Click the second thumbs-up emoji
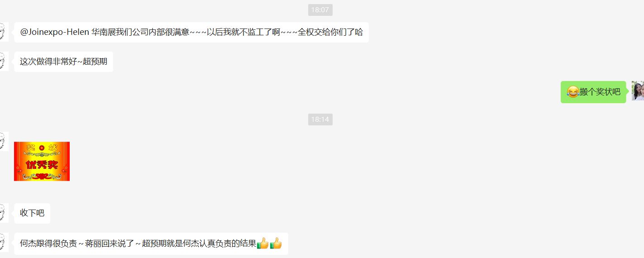This screenshot has height=258, width=644. coord(276,244)
